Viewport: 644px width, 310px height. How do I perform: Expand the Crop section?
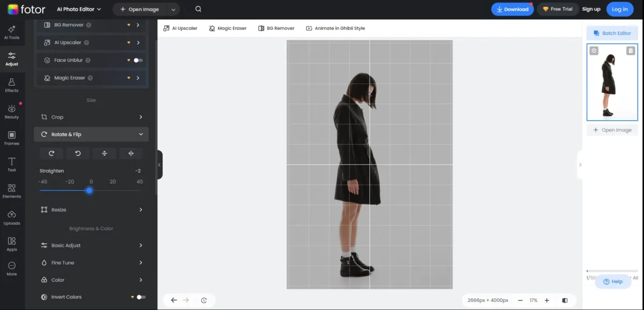[91, 117]
